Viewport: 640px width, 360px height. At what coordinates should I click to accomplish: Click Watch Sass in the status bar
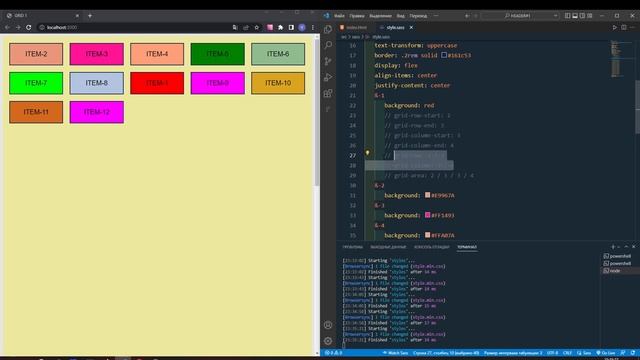[395, 353]
